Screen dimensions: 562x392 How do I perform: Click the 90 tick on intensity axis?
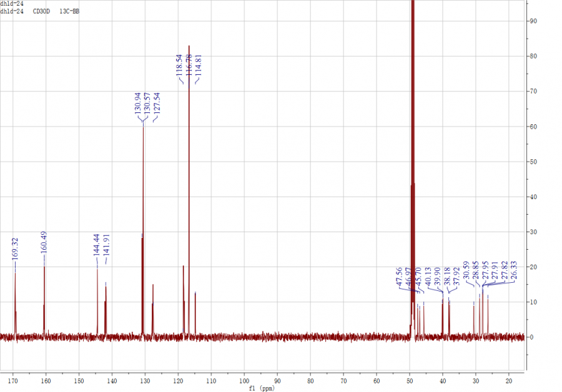pos(534,21)
